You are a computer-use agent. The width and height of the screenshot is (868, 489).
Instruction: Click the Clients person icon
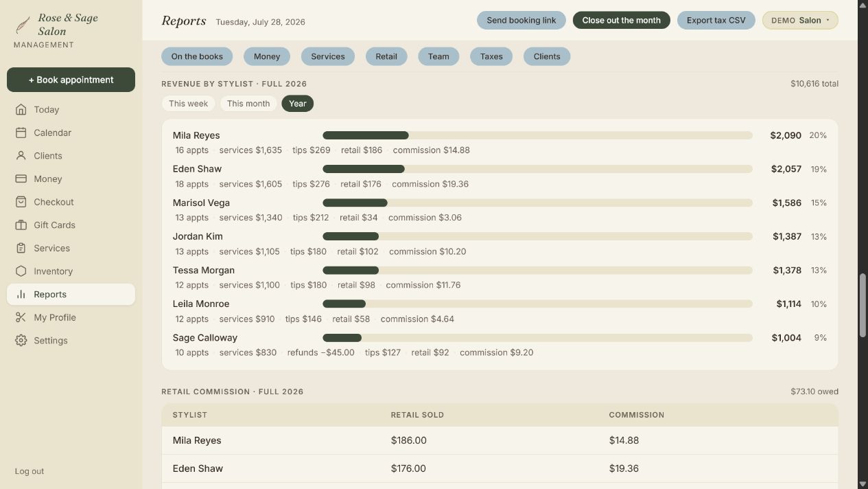tap(21, 156)
